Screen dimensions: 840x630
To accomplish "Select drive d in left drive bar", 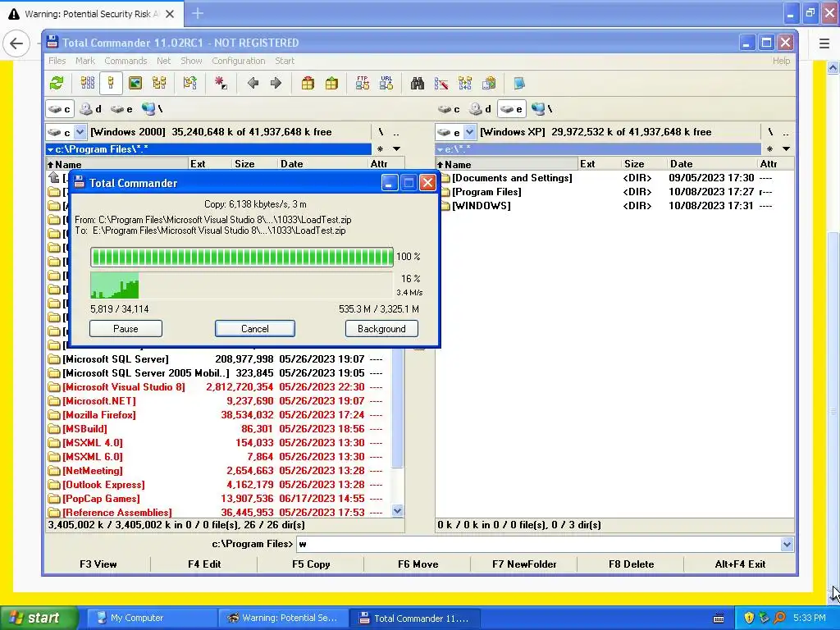I will pos(90,109).
